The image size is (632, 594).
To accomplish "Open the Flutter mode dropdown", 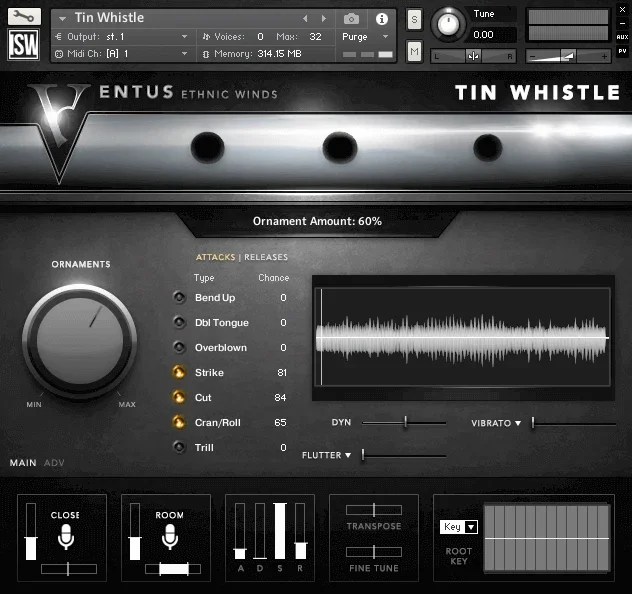I will point(347,455).
